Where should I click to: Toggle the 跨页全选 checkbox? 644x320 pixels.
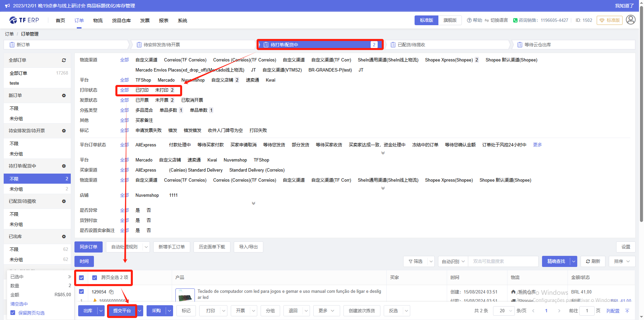(x=95, y=278)
